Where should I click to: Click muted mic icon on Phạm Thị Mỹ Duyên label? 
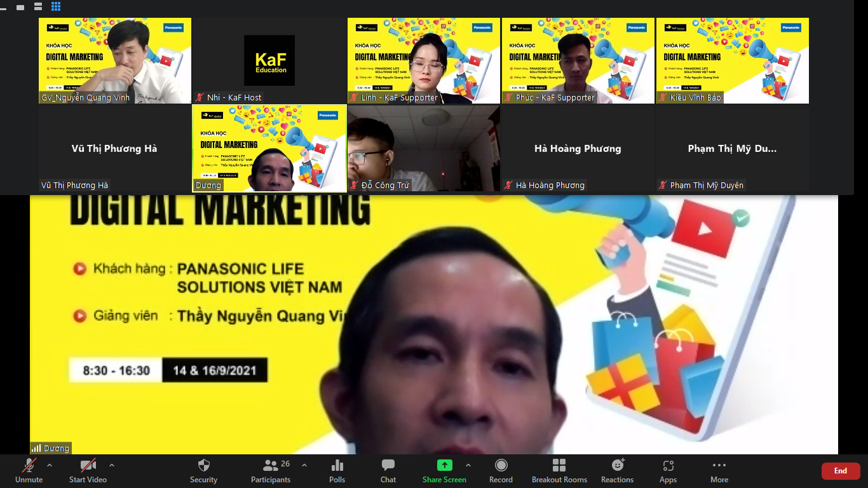(663, 185)
